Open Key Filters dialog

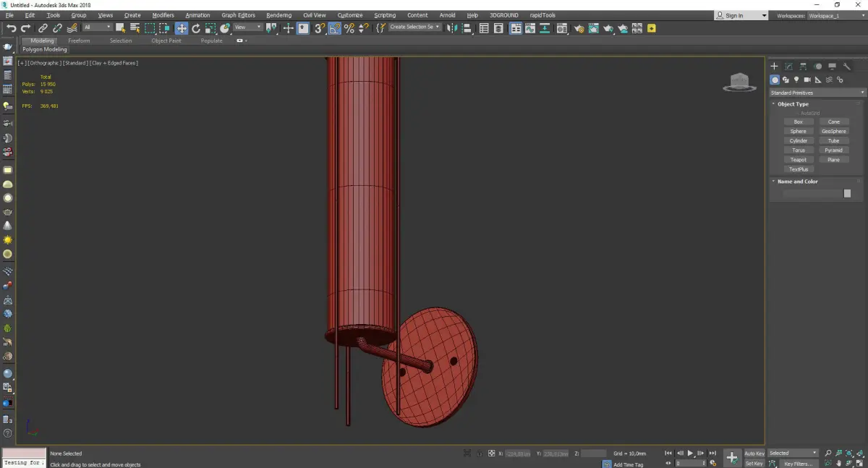tap(798, 464)
